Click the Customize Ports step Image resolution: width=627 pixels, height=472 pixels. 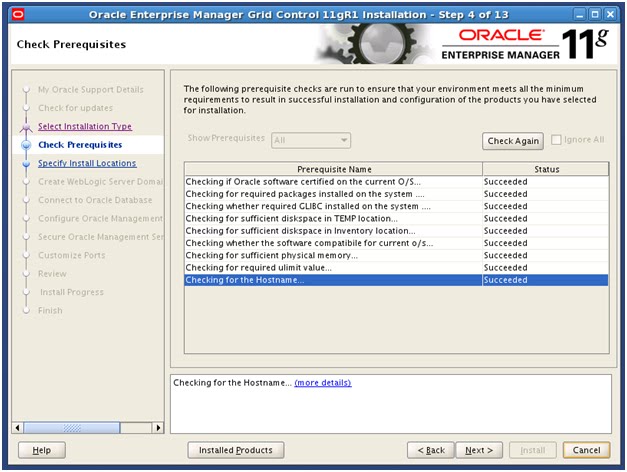[x=72, y=255]
